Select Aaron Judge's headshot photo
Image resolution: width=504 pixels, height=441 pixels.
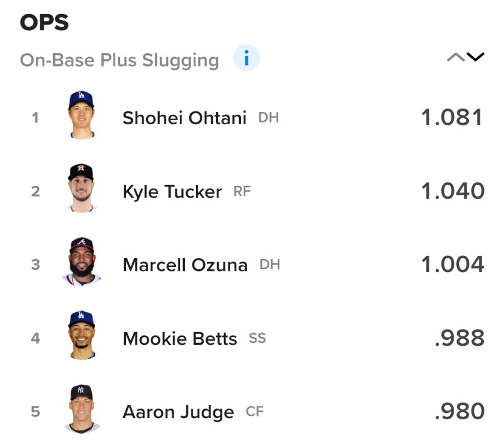(81, 409)
